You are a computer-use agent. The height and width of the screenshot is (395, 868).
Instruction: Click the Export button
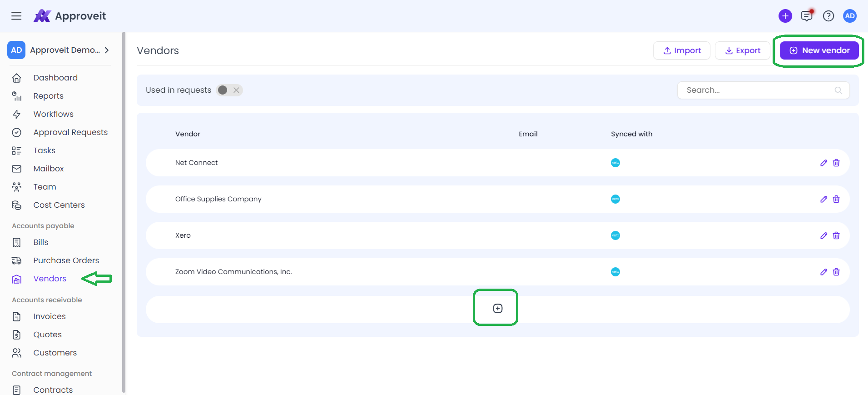[x=742, y=50]
